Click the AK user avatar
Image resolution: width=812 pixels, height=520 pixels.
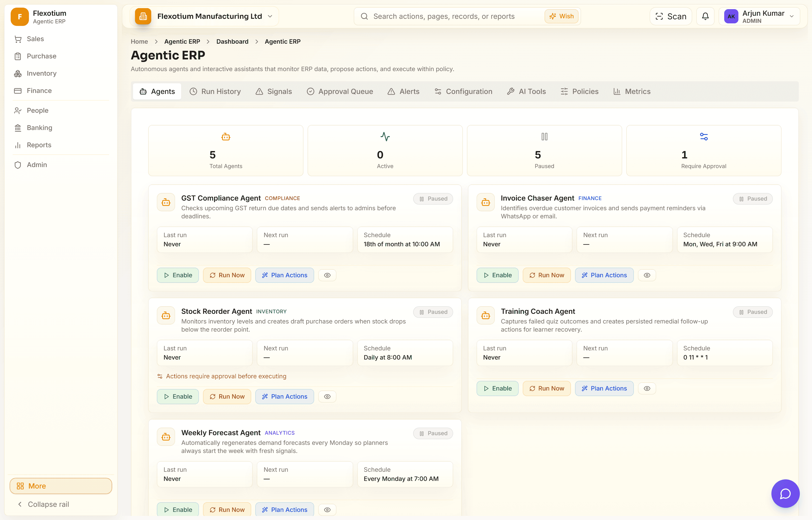[x=731, y=16]
